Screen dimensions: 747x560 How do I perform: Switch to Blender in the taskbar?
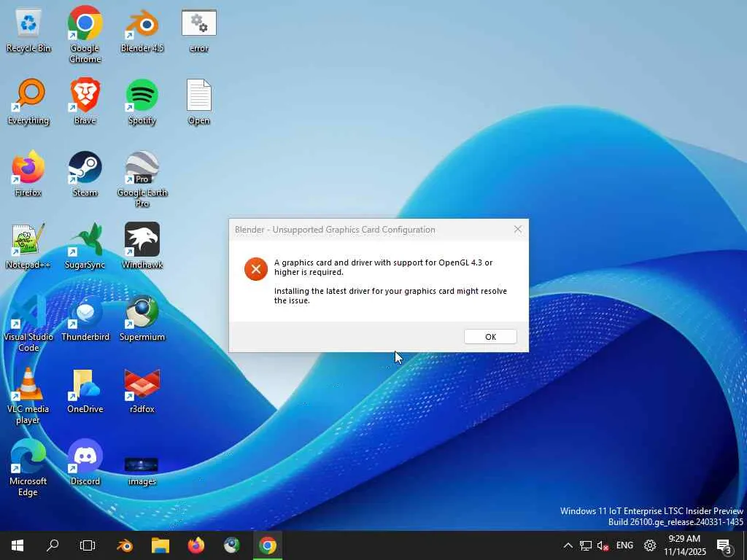(x=125, y=545)
